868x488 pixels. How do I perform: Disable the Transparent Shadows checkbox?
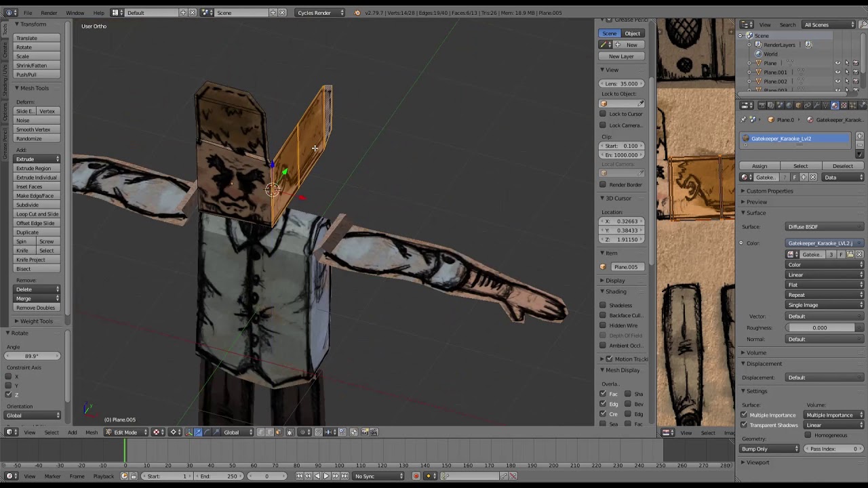point(744,425)
